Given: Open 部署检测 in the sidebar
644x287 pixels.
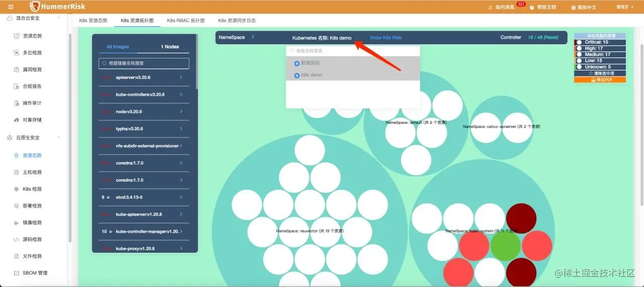Looking at the screenshot, I should [32, 205].
